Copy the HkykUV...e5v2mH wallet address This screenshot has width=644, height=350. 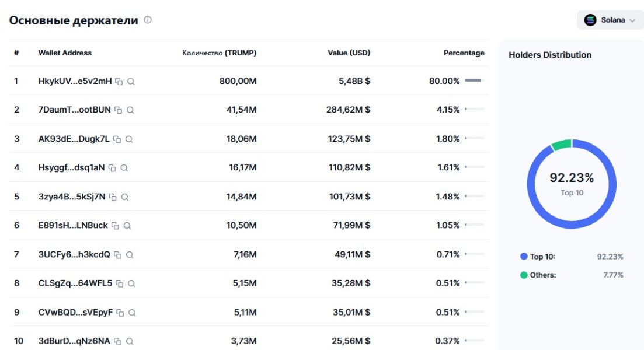[x=119, y=82]
